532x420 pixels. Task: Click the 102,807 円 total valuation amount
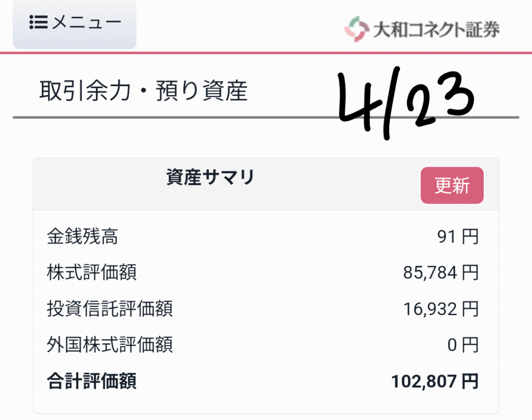tap(435, 382)
